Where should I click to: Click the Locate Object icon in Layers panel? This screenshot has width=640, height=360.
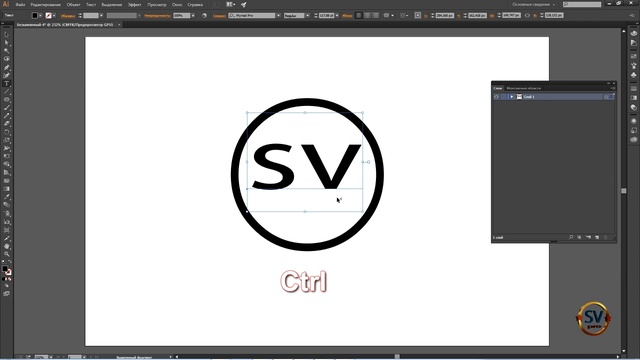click(x=571, y=237)
